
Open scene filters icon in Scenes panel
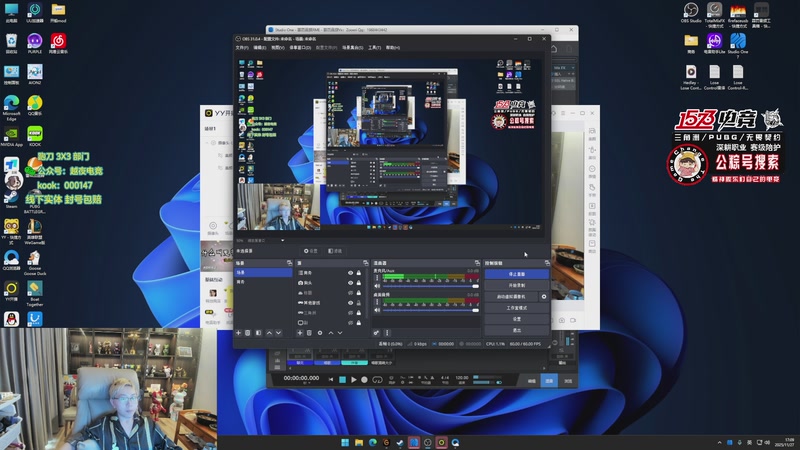click(x=258, y=333)
